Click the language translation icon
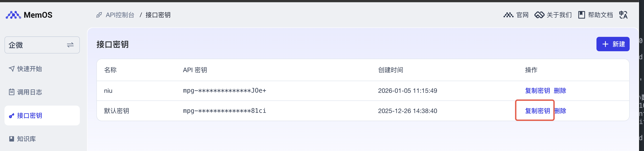This screenshot has height=151, width=644. (x=623, y=15)
